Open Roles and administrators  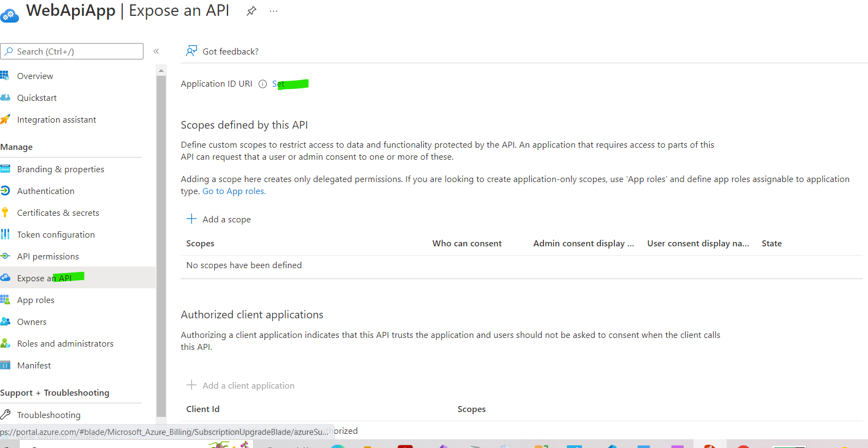click(65, 344)
